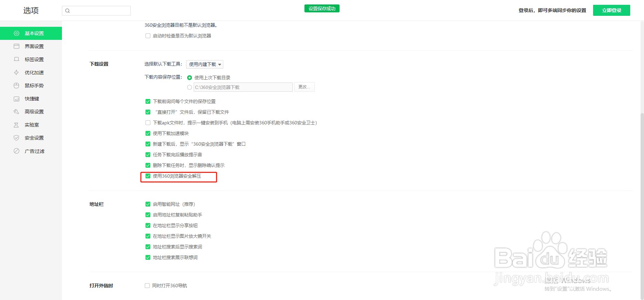Screen dimensions: 644x300
Task: Toggle 新建下载后显示下载窗口 checkbox
Action: 148,144
